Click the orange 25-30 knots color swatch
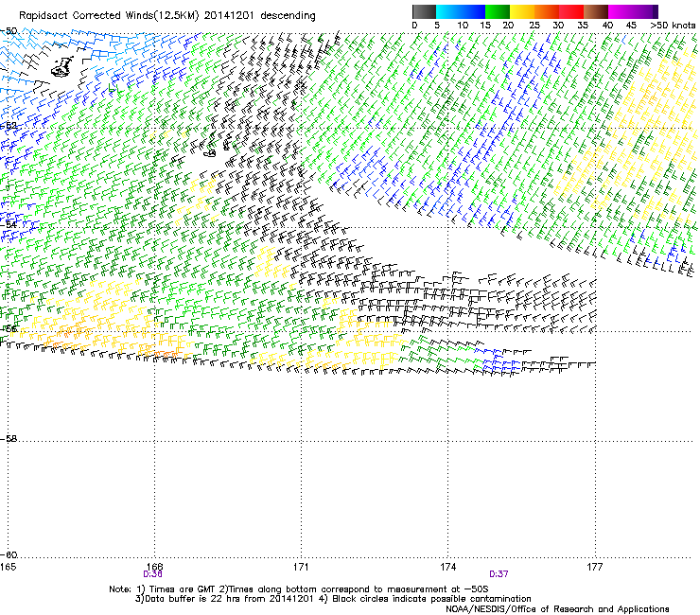 pos(547,11)
